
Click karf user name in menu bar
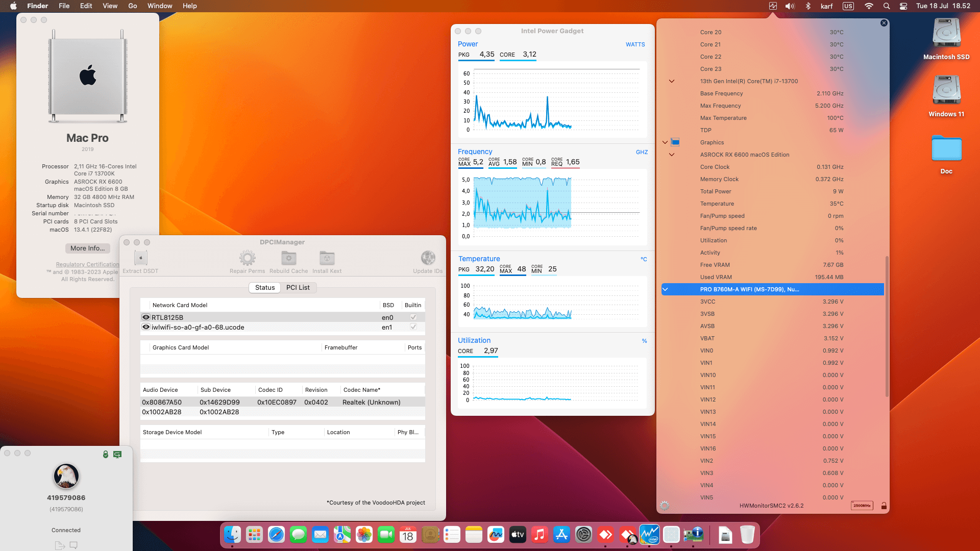coord(826,6)
